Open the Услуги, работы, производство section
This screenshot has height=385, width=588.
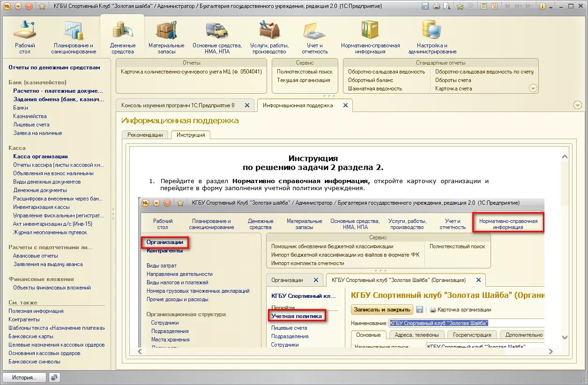(269, 37)
